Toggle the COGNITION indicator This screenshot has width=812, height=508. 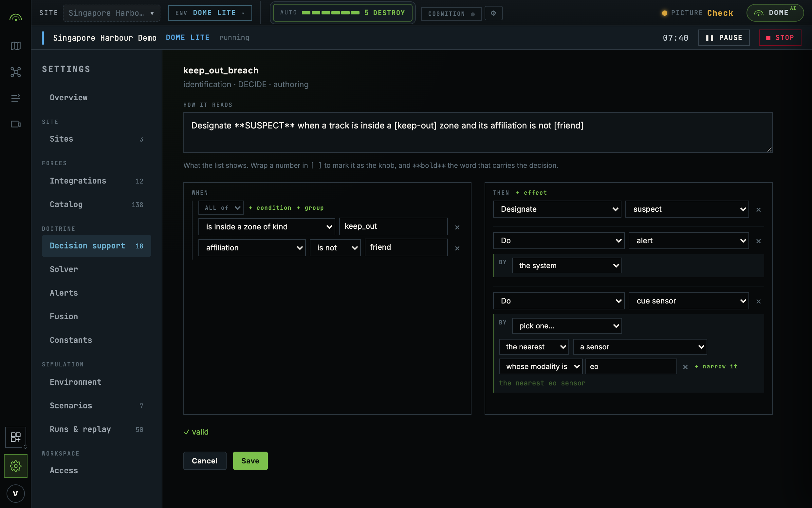(x=451, y=14)
